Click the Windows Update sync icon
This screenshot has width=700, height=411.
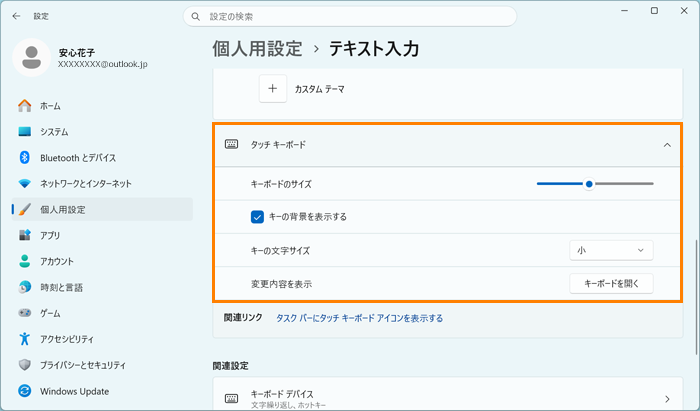point(25,391)
